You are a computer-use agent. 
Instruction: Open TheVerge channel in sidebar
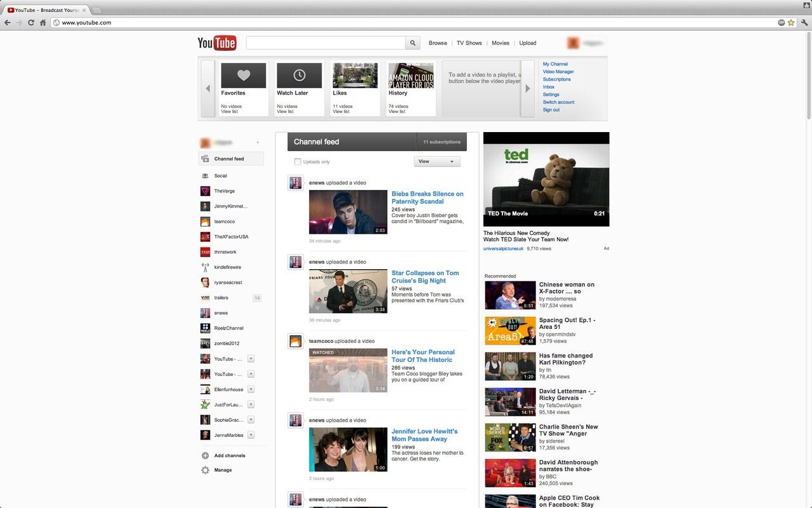pos(224,191)
